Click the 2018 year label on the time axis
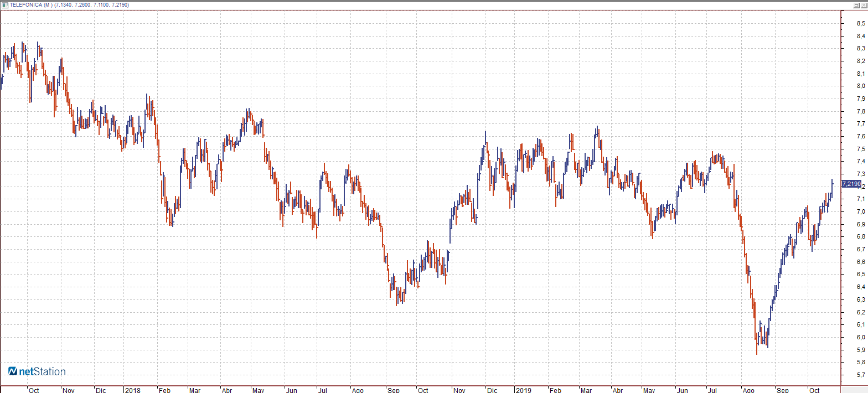 point(133,390)
